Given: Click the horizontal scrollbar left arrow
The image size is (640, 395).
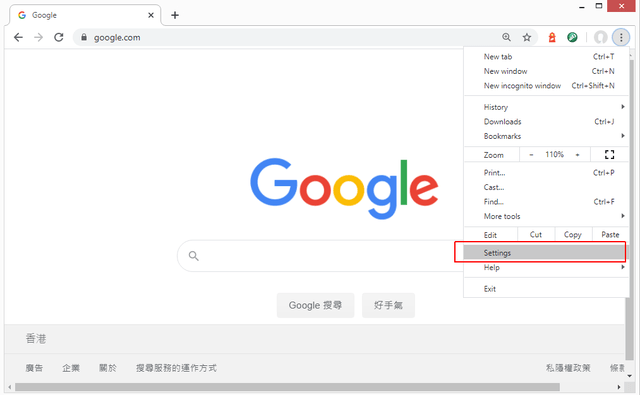Looking at the screenshot, I should [10, 387].
